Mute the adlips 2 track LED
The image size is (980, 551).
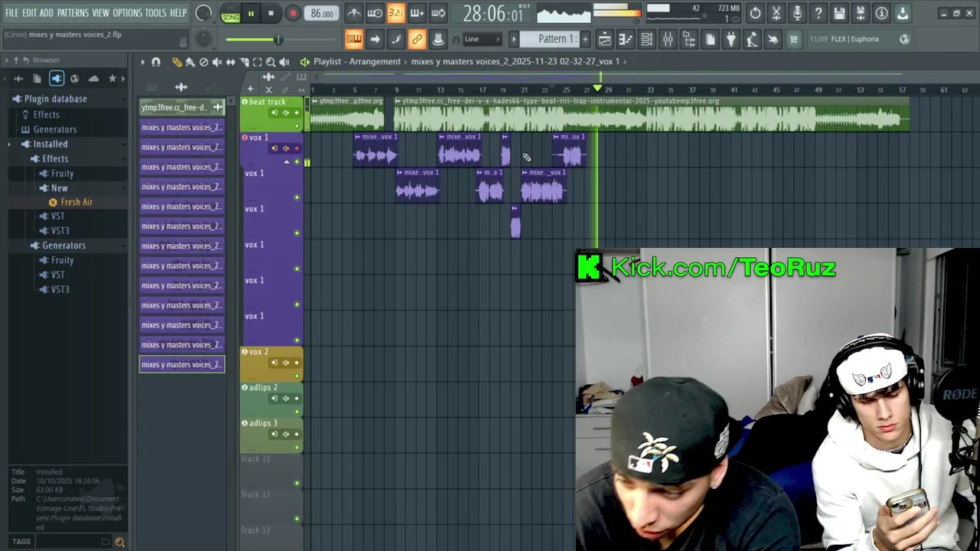click(297, 412)
